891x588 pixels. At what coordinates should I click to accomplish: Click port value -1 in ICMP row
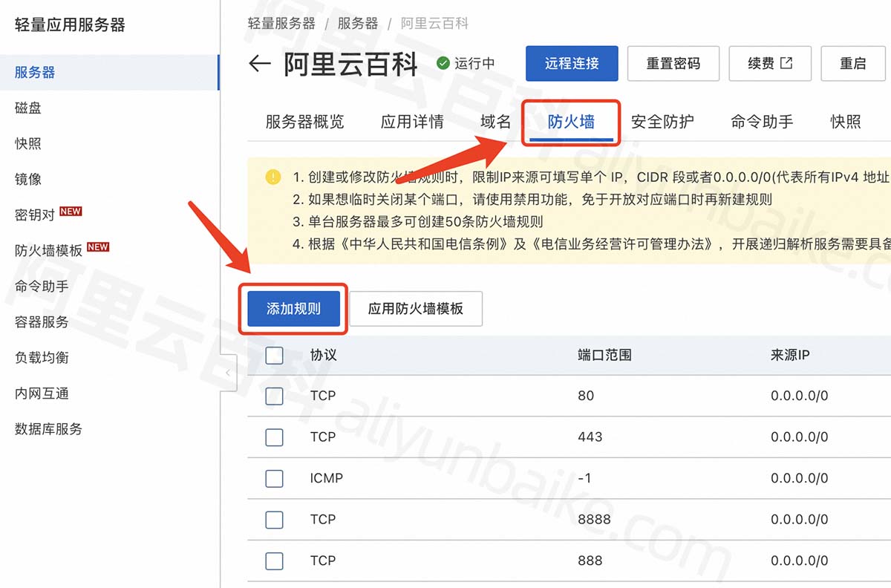584,478
